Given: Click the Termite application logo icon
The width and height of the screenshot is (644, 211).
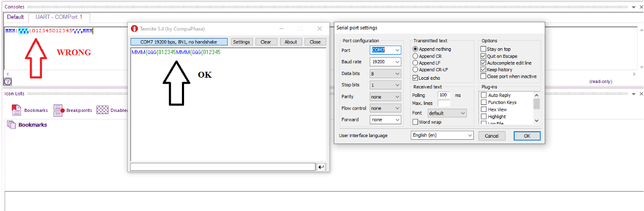Looking at the screenshot, I should point(135,28).
